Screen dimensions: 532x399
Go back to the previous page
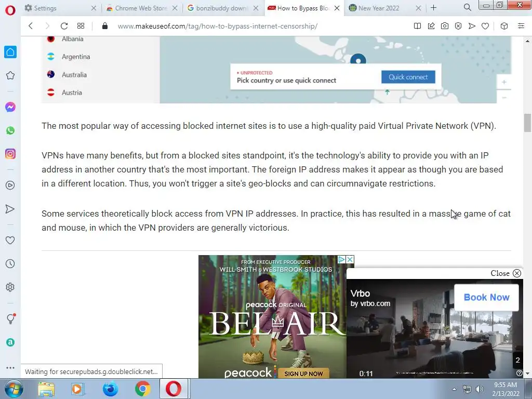31,26
